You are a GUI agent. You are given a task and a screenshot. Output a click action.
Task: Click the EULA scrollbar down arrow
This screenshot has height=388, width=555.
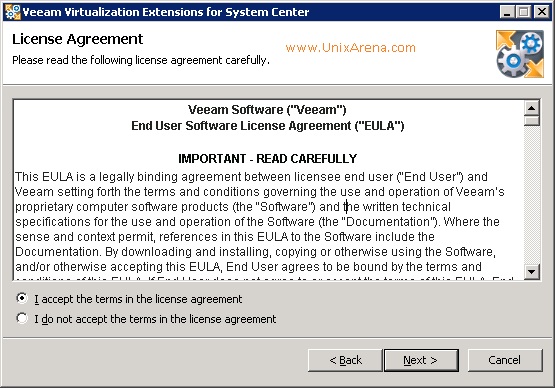coord(531,272)
